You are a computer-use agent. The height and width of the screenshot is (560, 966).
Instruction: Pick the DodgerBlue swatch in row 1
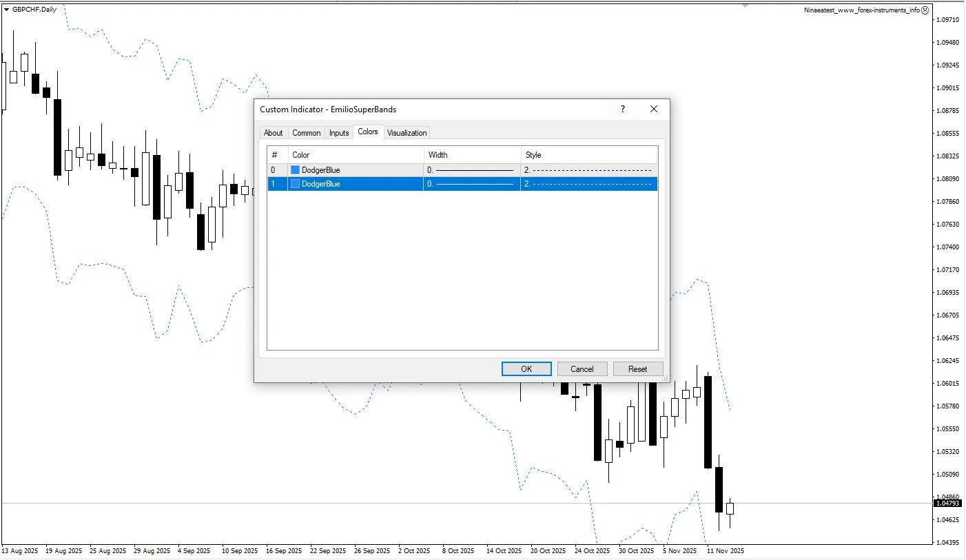point(296,184)
